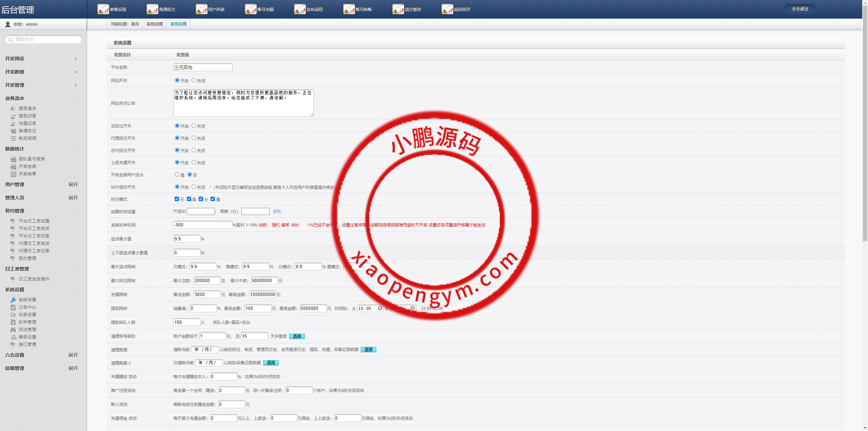This screenshot has width=868, height=431.
Task: Click the 提款排队人数 field showing 156
Action: click(x=187, y=322)
